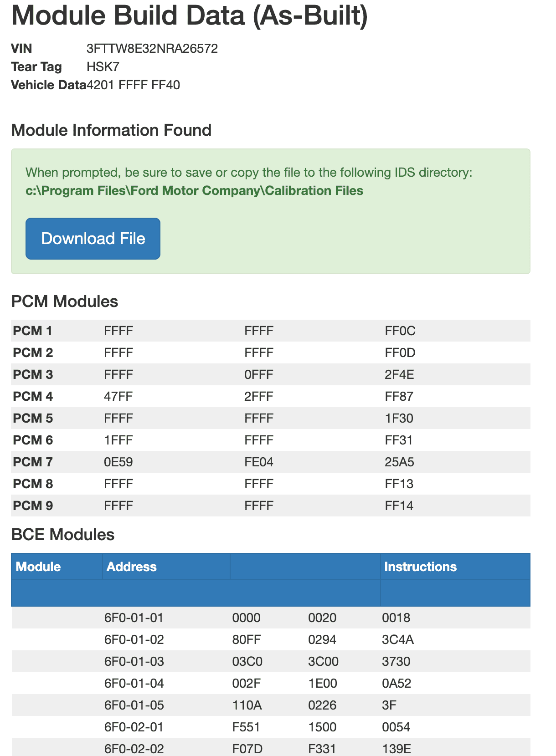The width and height of the screenshot is (556, 756).
Task: Select address 6F0-01-01 in BCE table
Action: 134,618
